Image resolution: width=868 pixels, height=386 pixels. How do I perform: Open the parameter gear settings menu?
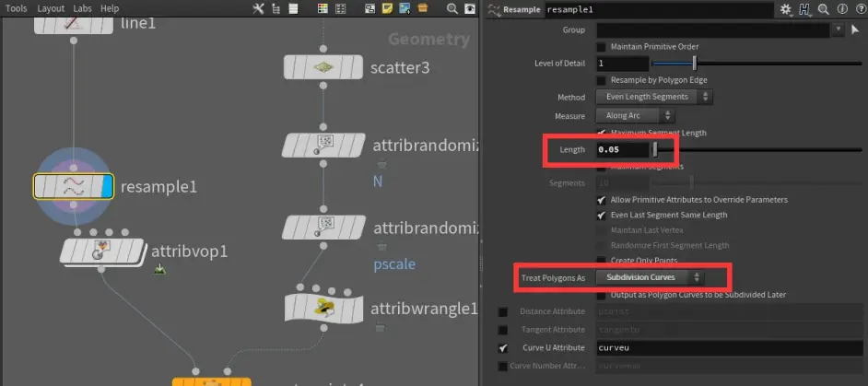[x=786, y=9]
